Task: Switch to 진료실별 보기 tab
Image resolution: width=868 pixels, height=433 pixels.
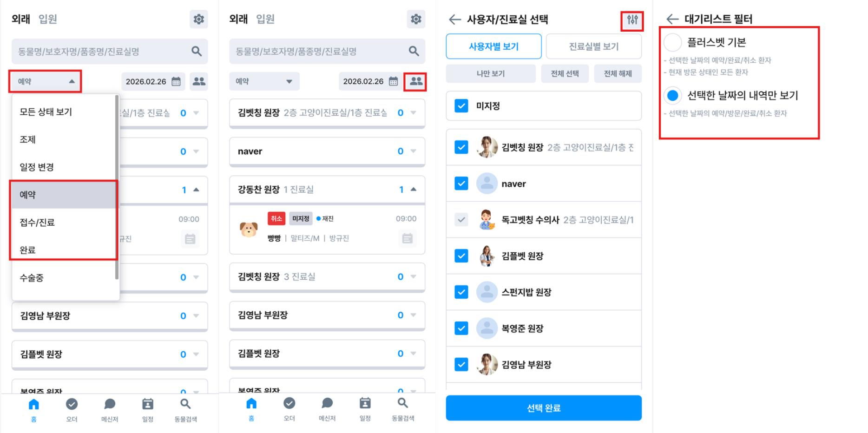Action: [x=594, y=46]
